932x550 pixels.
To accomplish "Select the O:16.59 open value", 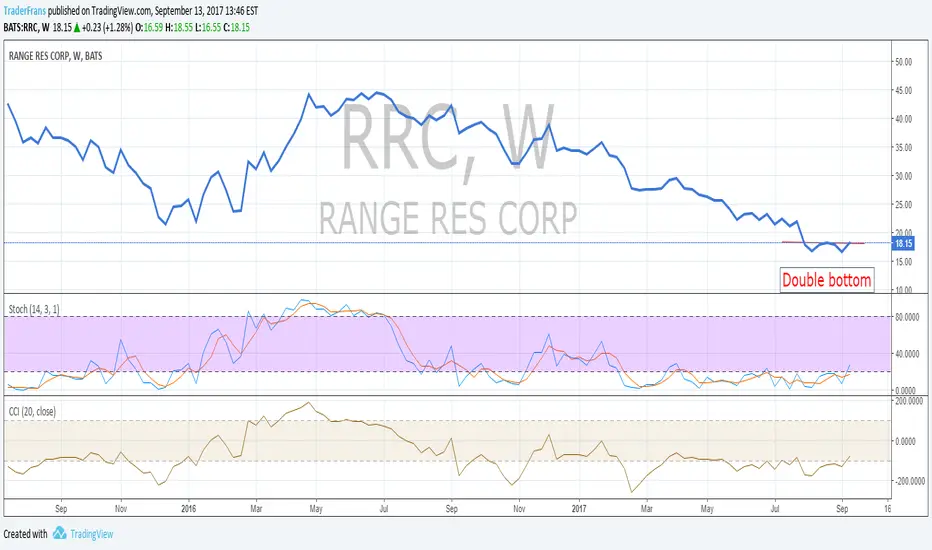I will point(149,27).
